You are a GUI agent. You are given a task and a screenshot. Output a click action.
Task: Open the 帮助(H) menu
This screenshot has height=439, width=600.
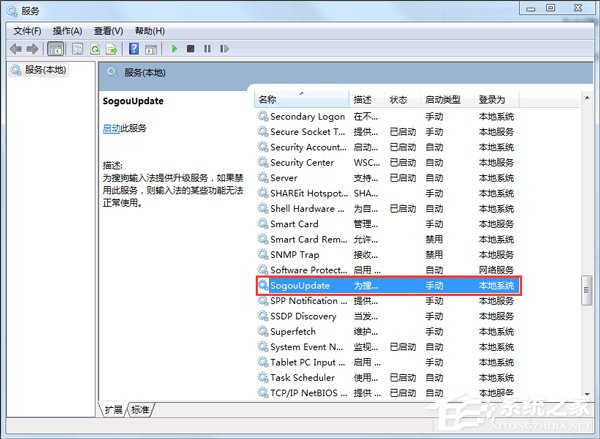point(150,31)
